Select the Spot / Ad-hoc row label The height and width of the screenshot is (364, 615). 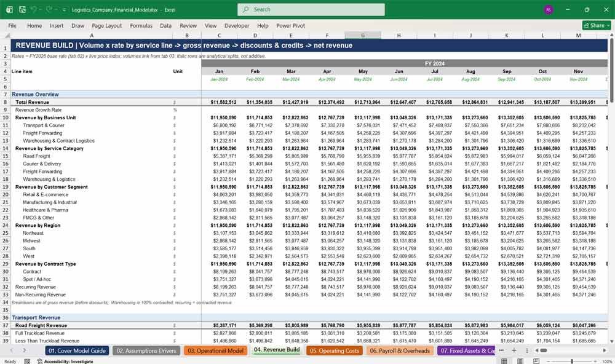click(92, 279)
